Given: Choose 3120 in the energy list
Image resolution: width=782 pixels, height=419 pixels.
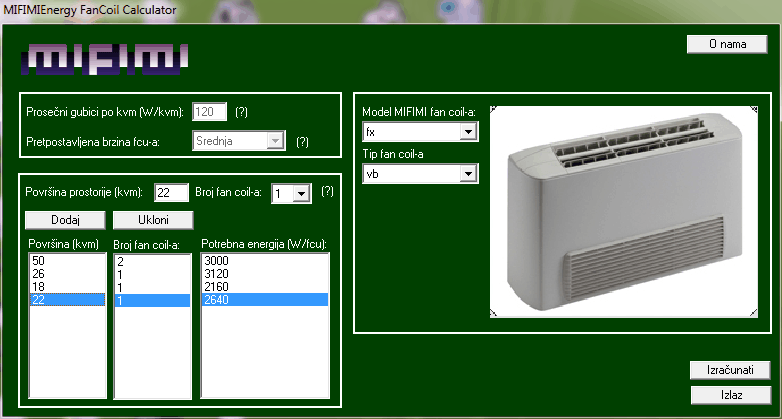Looking at the screenshot, I should pyautogui.click(x=264, y=273).
